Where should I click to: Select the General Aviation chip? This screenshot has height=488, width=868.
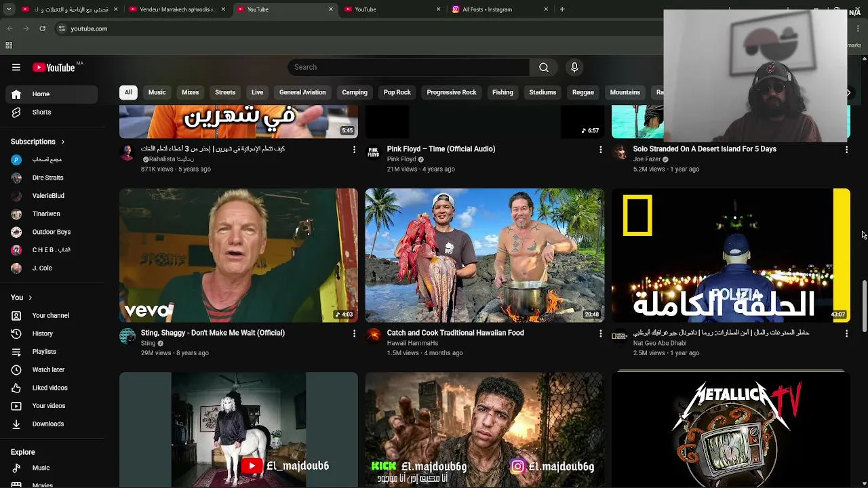click(302, 92)
